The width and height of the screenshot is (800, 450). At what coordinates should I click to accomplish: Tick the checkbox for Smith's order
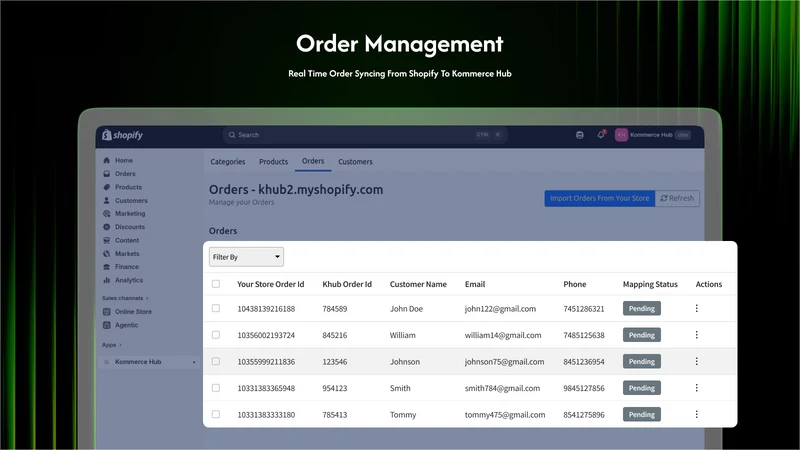(216, 388)
